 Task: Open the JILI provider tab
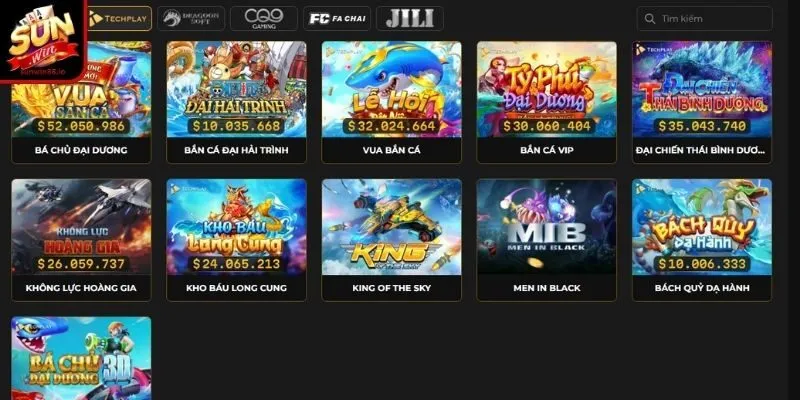pyautogui.click(x=410, y=19)
